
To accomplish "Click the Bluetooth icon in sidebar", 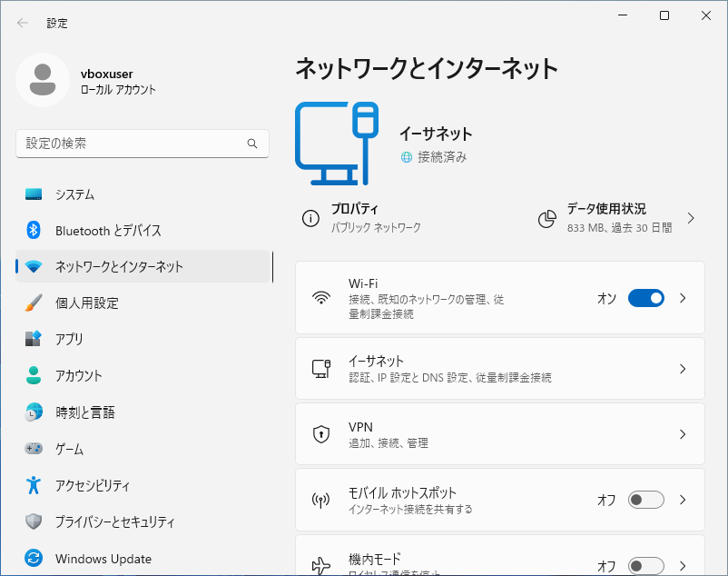I will click(34, 230).
